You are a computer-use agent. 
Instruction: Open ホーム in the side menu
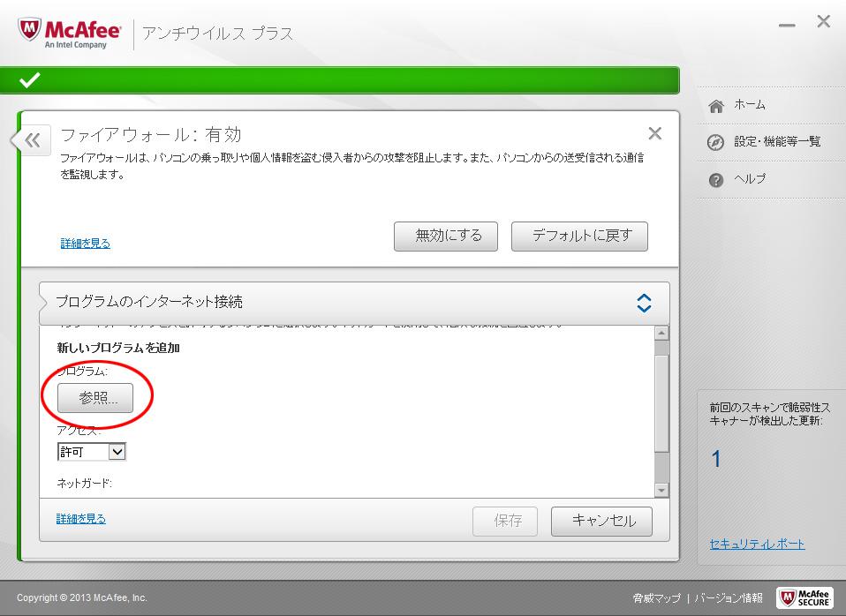point(750,105)
